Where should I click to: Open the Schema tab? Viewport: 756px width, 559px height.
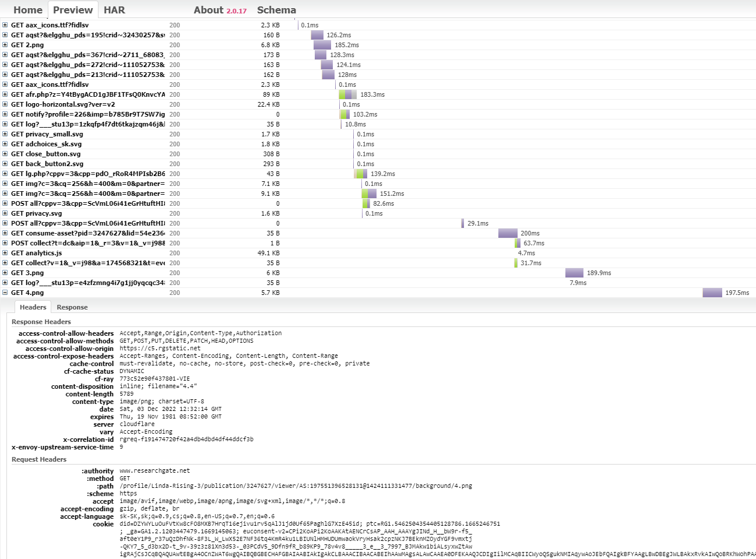[276, 10]
